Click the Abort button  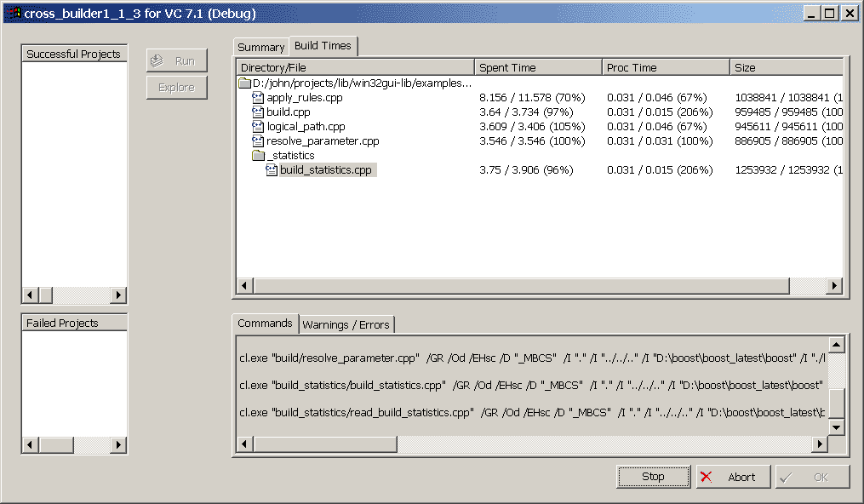732,477
